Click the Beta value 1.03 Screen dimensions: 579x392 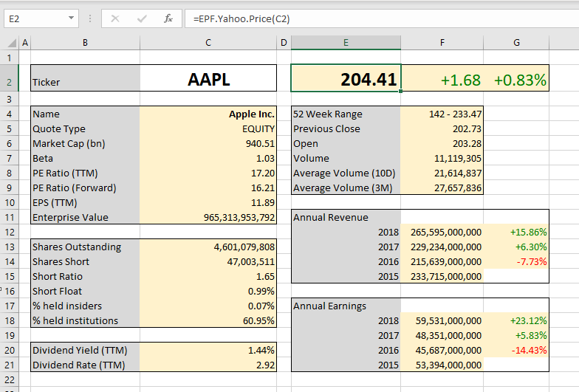pyautogui.click(x=208, y=158)
